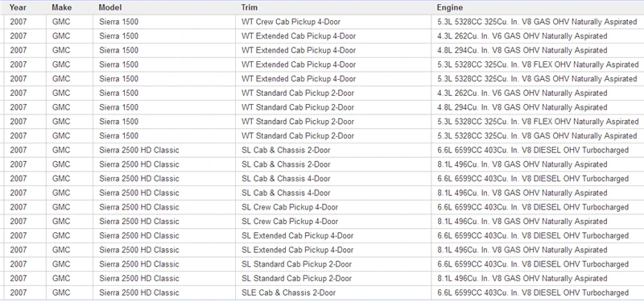Click the Trim column header
Screen dimensions: 644x303
tap(250, 7)
